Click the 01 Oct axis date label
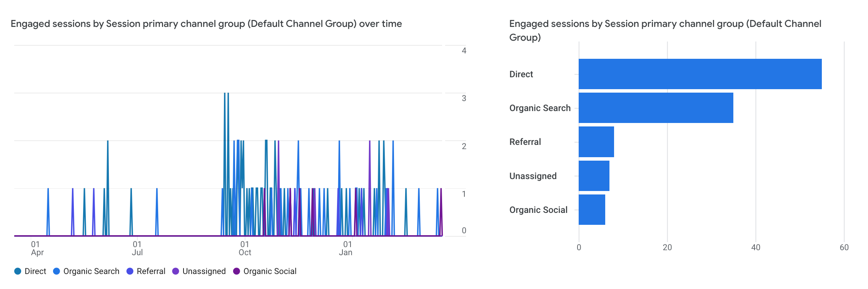The width and height of the screenshot is (868, 289). 245,248
